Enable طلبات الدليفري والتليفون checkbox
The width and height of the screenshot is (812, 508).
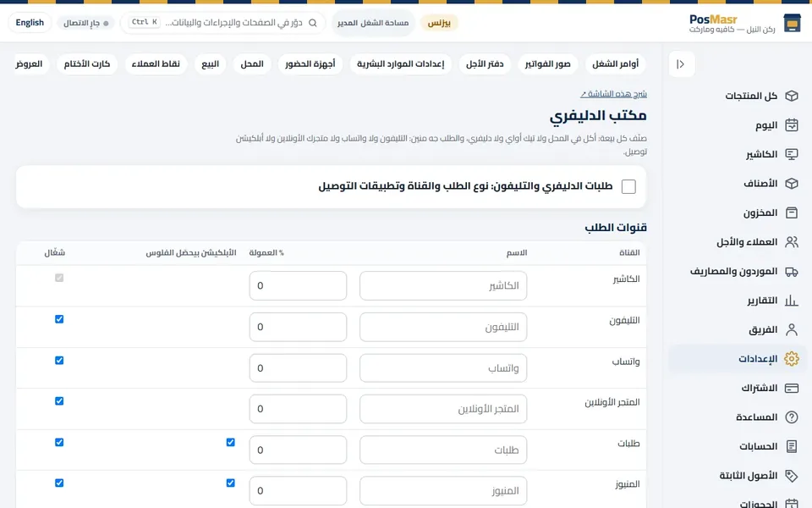[x=628, y=186]
